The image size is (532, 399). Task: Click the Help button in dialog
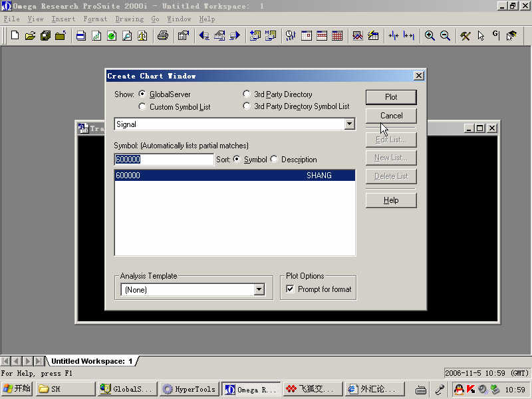pos(391,200)
